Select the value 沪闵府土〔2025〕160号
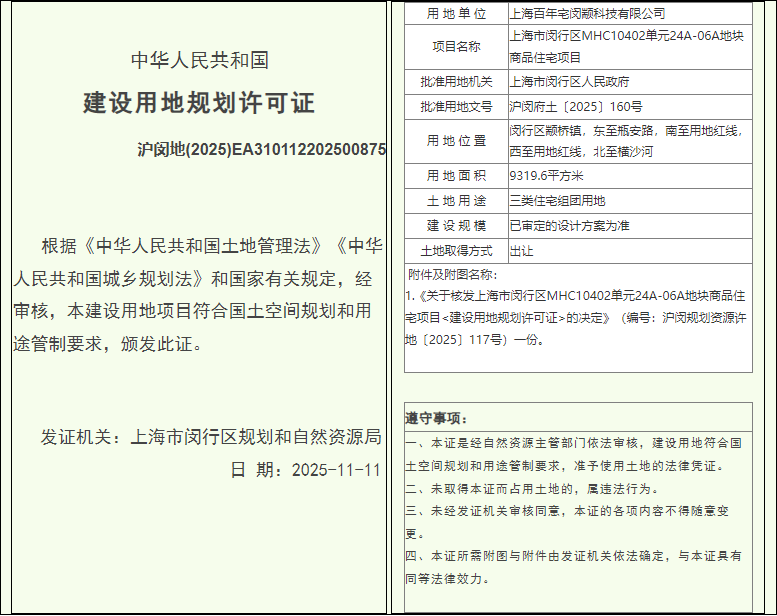Image resolution: width=777 pixels, height=616 pixels. point(576,107)
